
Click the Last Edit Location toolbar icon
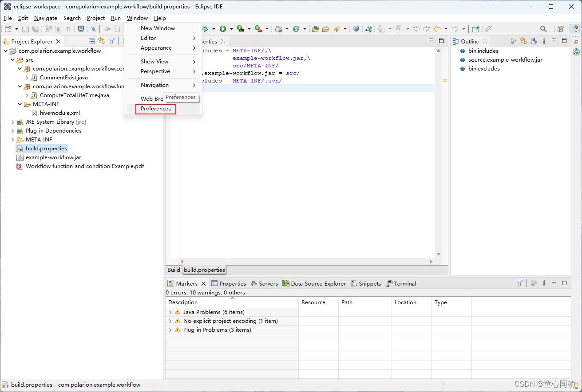click(416, 29)
